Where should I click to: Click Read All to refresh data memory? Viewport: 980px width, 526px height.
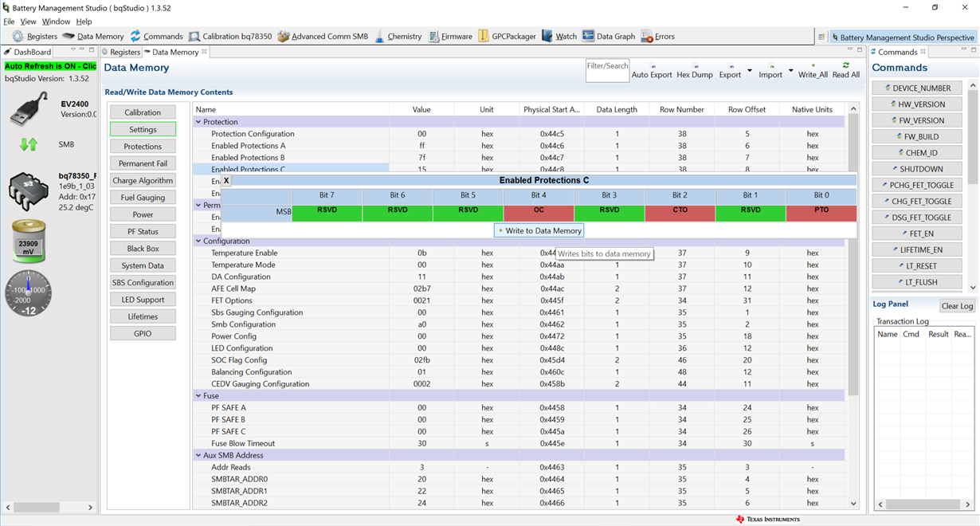click(846, 71)
